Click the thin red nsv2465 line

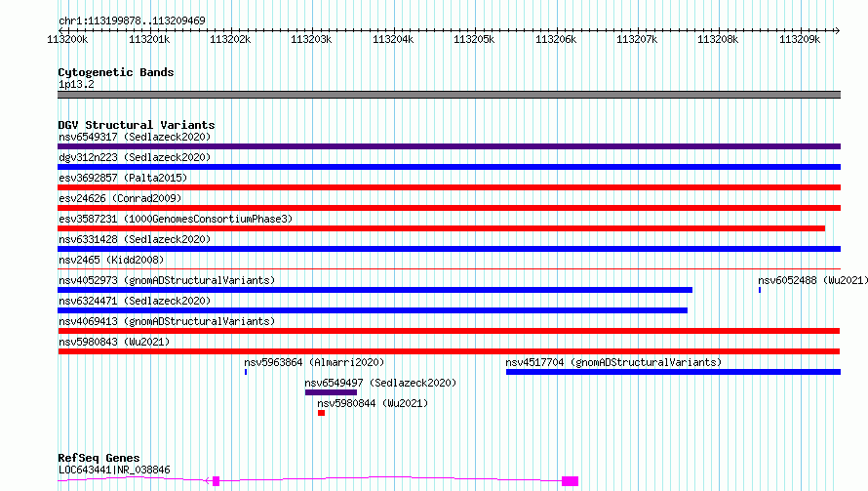[x=449, y=268]
